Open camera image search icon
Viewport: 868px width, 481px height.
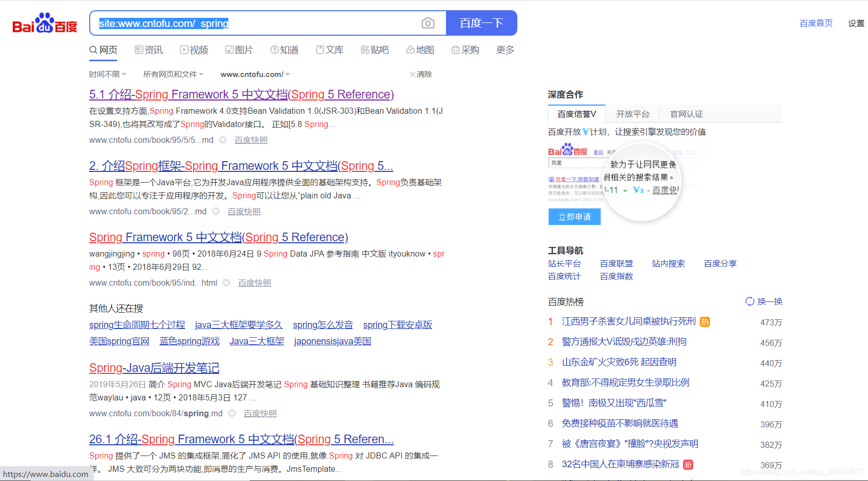coord(428,23)
